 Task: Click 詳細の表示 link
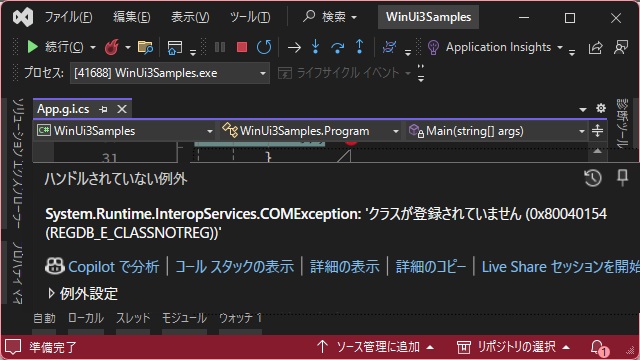click(x=344, y=267)
